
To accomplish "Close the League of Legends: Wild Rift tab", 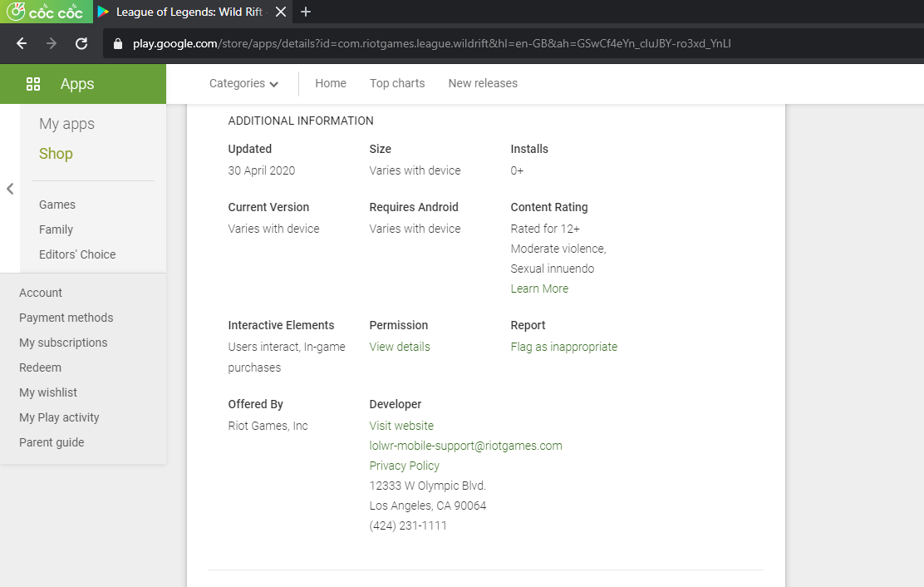I will (281, 12).
